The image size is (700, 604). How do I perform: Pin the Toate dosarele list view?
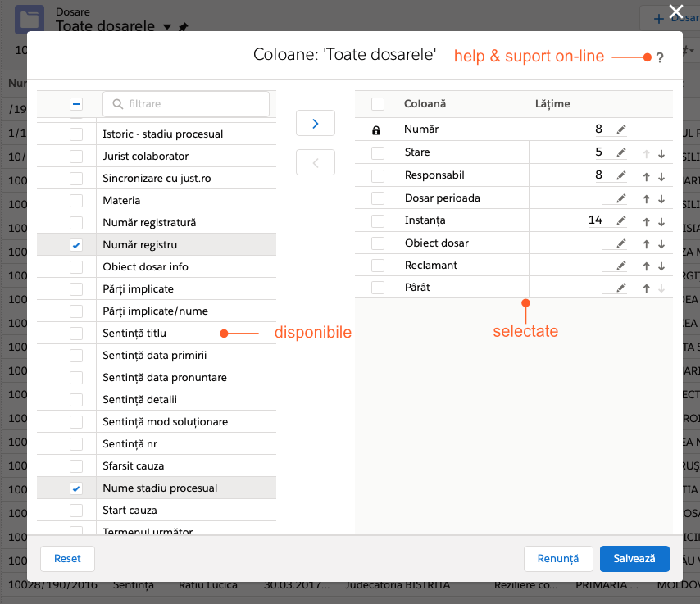click(x=183, y=27)
